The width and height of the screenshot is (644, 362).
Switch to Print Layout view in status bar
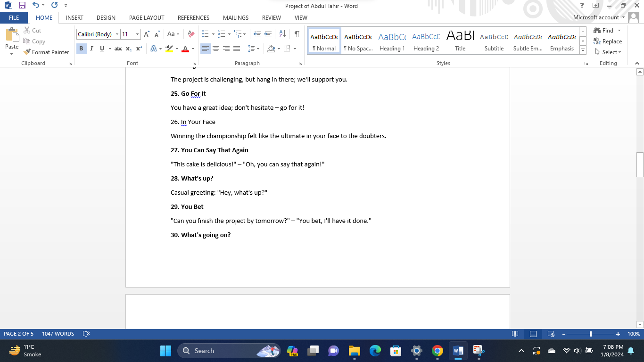point(533,334)
